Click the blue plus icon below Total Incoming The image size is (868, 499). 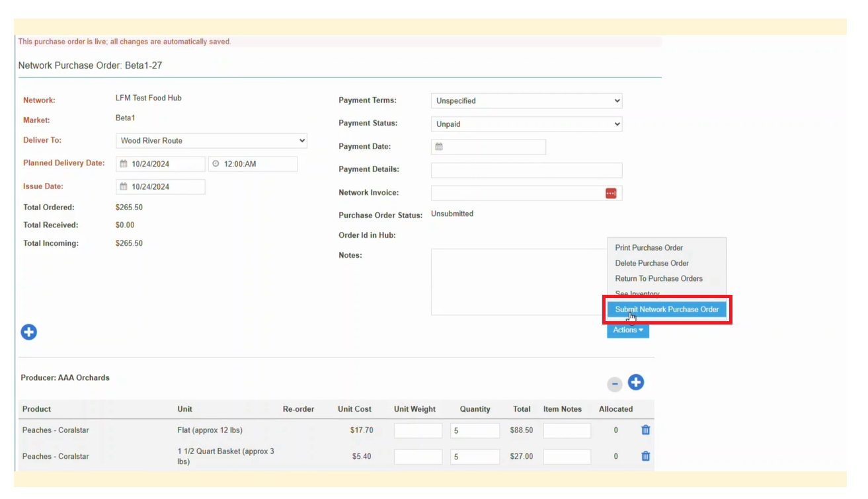pos(28,332)
